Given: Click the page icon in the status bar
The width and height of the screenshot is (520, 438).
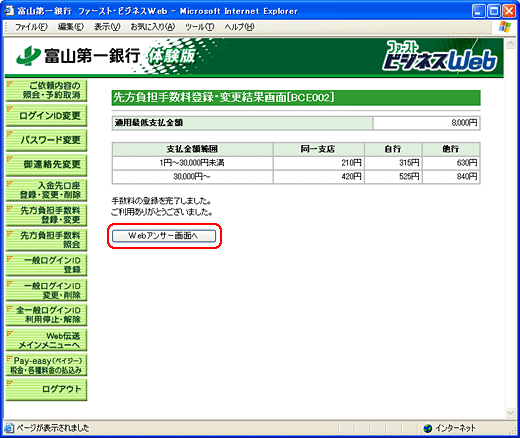Looking at the screenshot, I should click(x=9, y=428).
